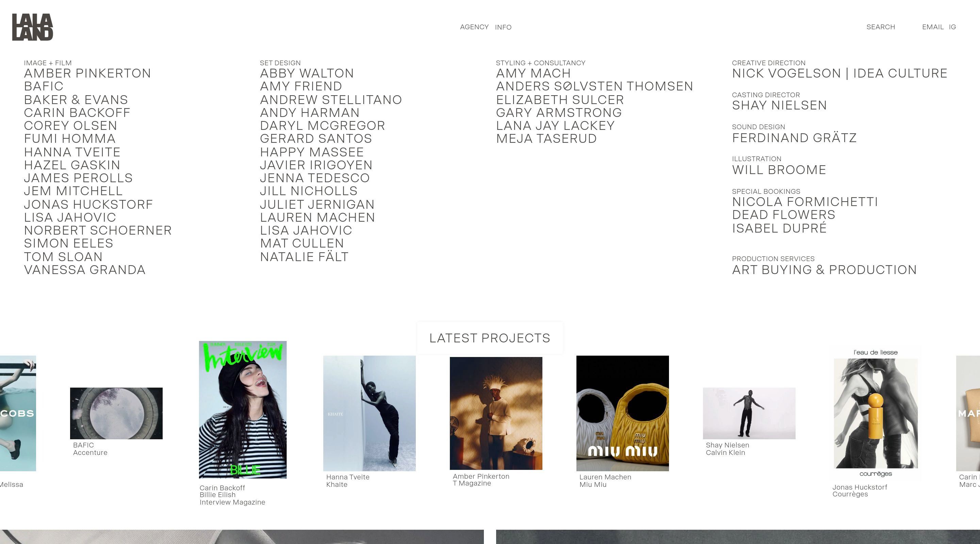Open the Agency menu item
Screen dimensions: 980x544
click(x=474, y=27)
